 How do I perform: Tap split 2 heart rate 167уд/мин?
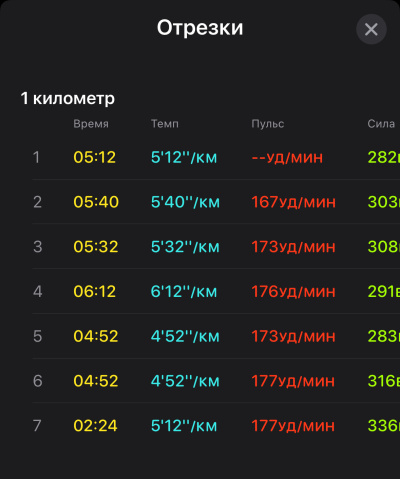tap(293, 202)
